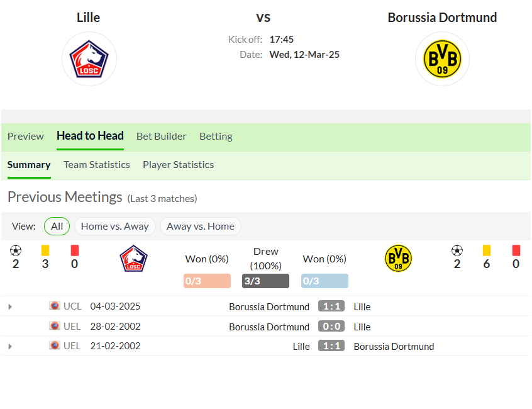Switch to Team Statistics sub-tab
Viewport: 532px width, 409px height.
click(x=97, y=165)
